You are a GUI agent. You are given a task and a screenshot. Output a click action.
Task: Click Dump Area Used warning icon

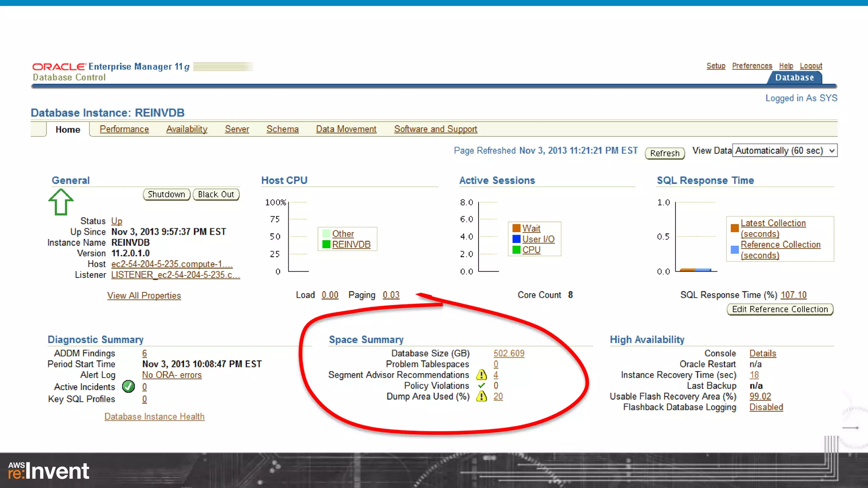point(481,396)
